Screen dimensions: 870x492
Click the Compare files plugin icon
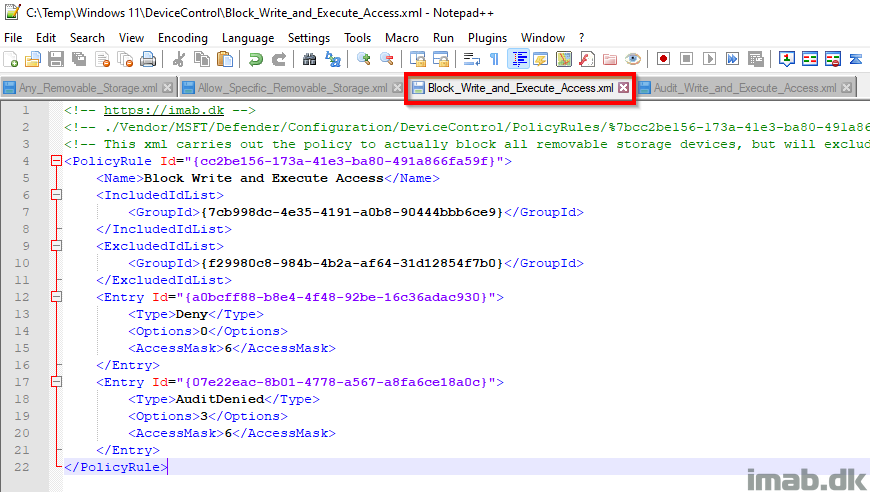pos(810,59)
